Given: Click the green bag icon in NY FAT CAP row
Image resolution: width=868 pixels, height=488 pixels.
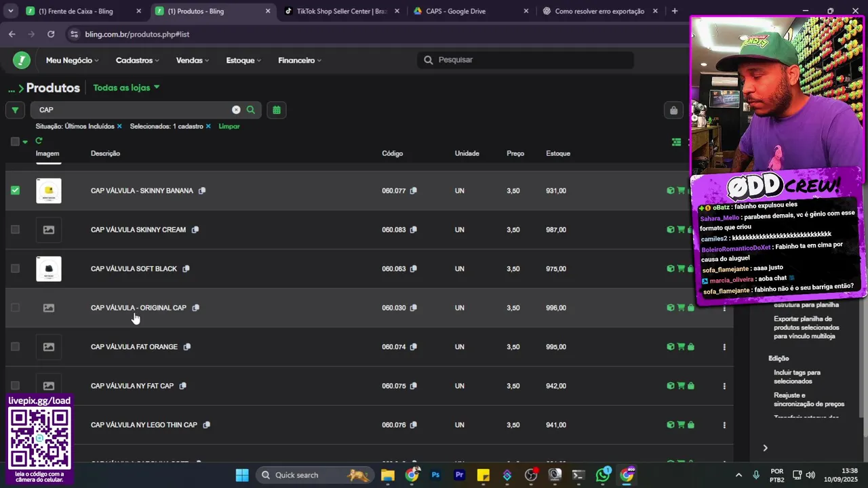Looking at the screenshot, I should pyautogui.click(x=691, y=386).
